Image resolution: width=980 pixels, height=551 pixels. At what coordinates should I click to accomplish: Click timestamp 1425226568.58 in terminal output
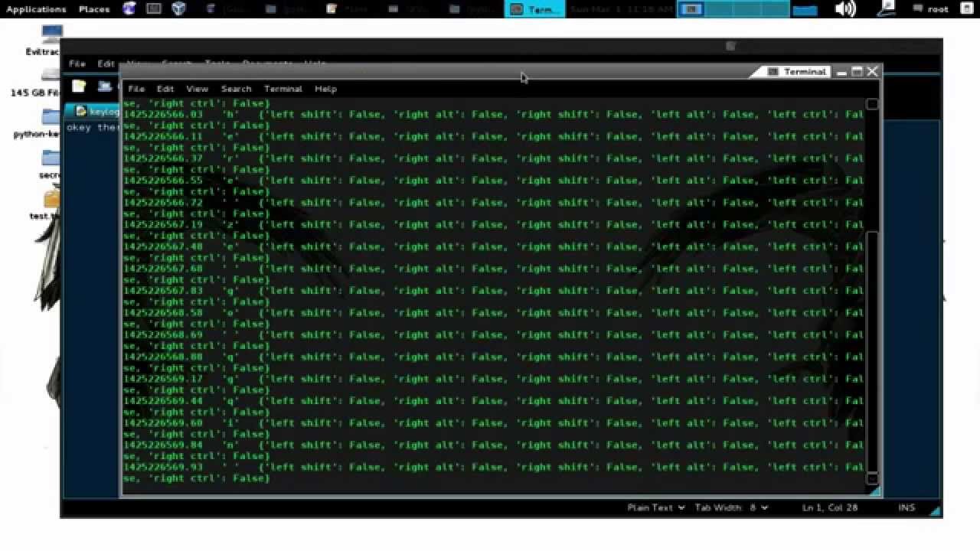163,313
